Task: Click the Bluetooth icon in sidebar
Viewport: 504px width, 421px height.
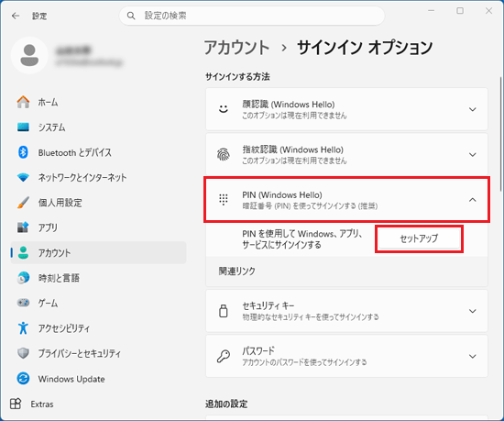Action: pyautogui.click(x=23, y=152)
